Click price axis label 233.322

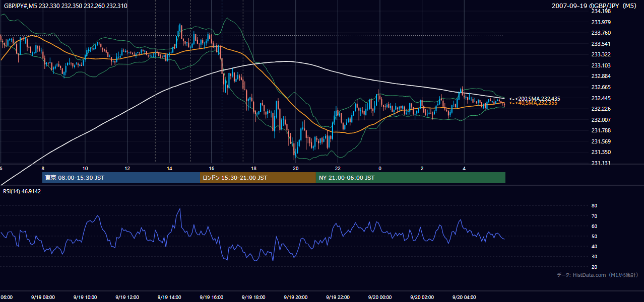pos(601,54)
